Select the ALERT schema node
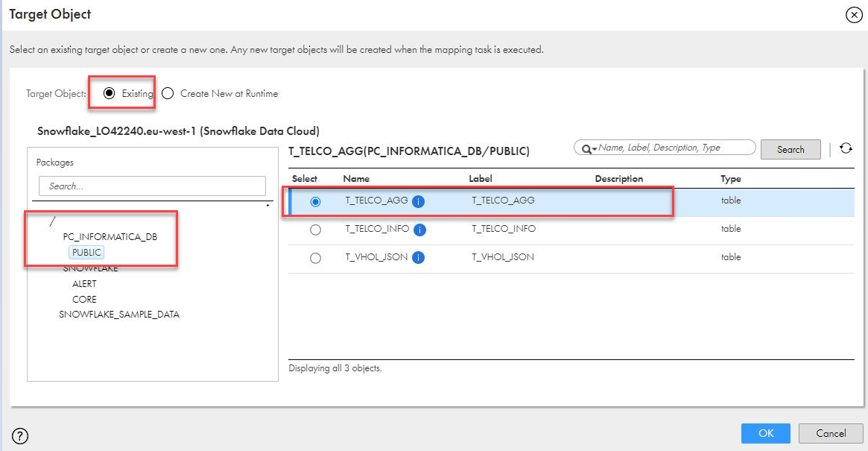The width and height of the screenshot is (868, 451). [x=84, y=284]
